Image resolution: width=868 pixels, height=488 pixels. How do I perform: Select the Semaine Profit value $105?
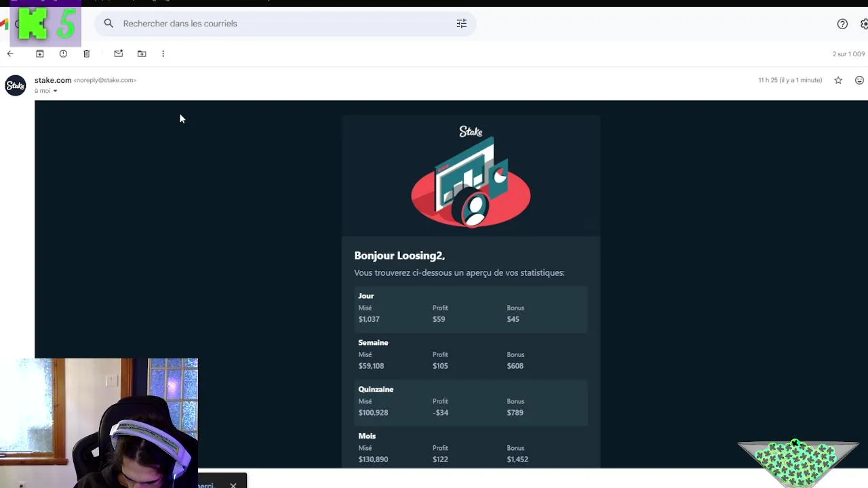point(441,366)
